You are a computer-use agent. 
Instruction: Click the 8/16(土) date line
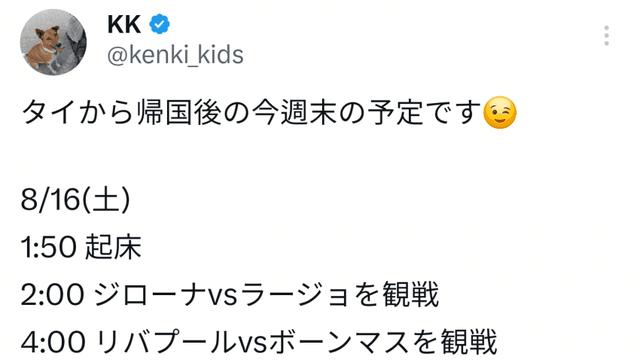tap(76, 201)
